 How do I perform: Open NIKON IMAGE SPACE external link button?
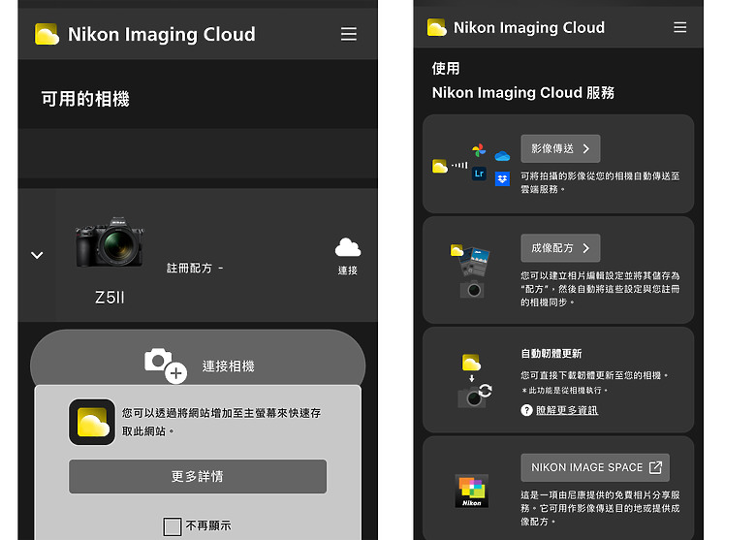595,467
